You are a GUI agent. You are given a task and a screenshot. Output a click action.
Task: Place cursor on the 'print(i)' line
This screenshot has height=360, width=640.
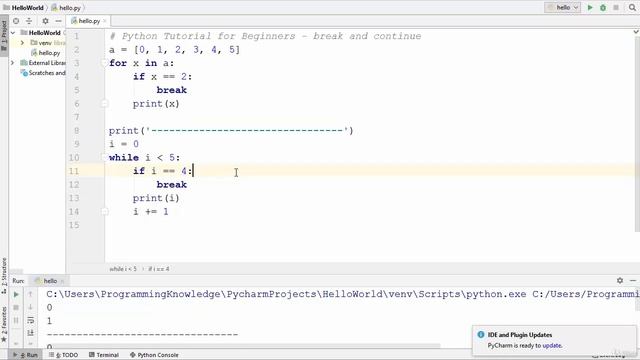(156, 198)
